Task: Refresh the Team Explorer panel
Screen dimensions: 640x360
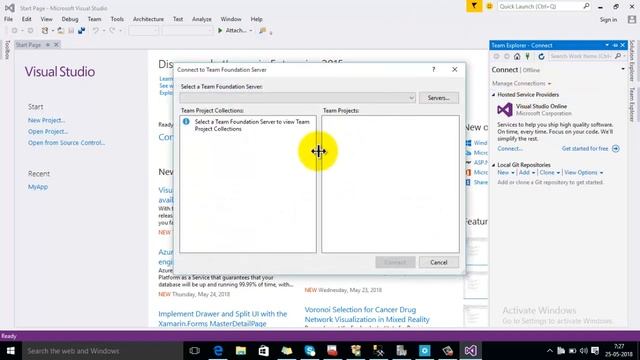Action: click(x=541, y=56)
